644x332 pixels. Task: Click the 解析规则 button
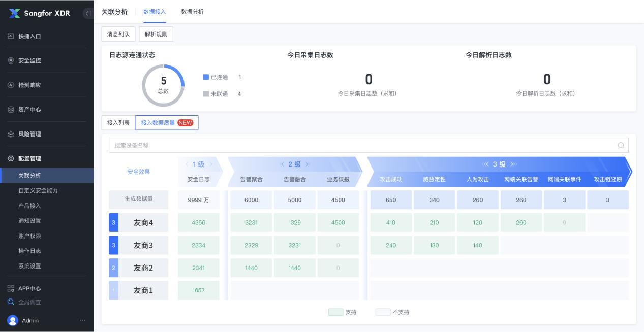tap(156, 34)
